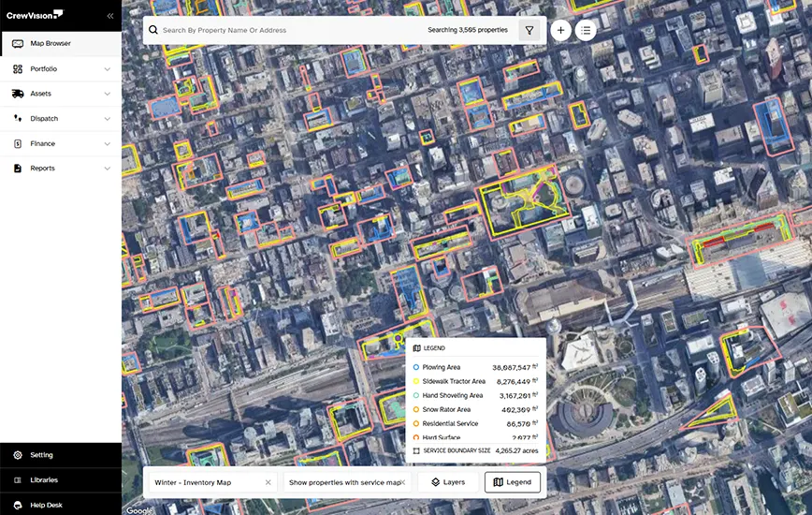This screenshot has height=515, width=812.
Task: Expand the Assets chevron
Action: click(108, 94)
